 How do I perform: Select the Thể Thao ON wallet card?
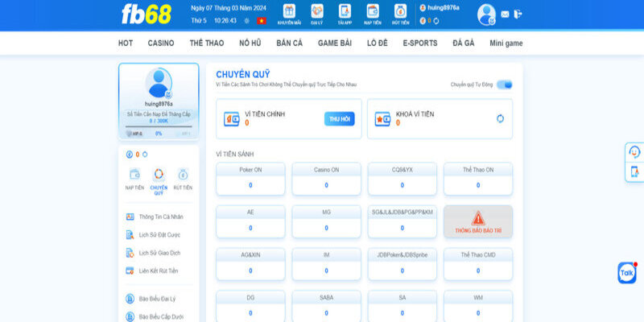click(x=478, y=179)
